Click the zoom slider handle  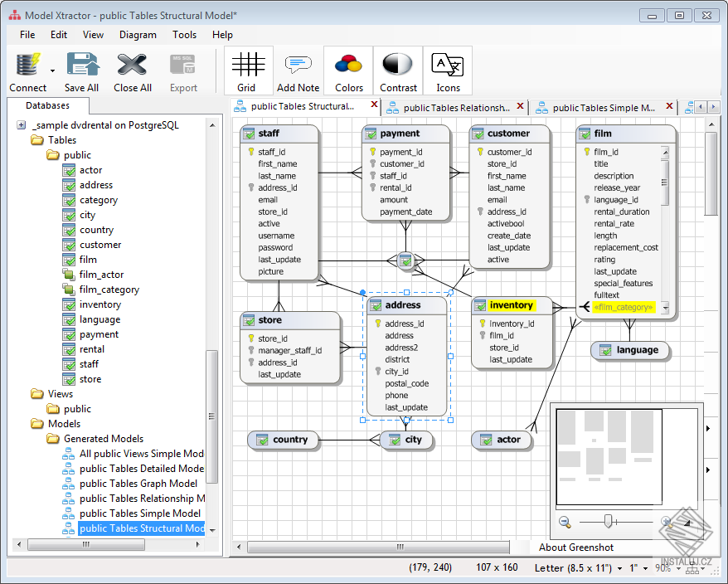[x=608, y=522]
